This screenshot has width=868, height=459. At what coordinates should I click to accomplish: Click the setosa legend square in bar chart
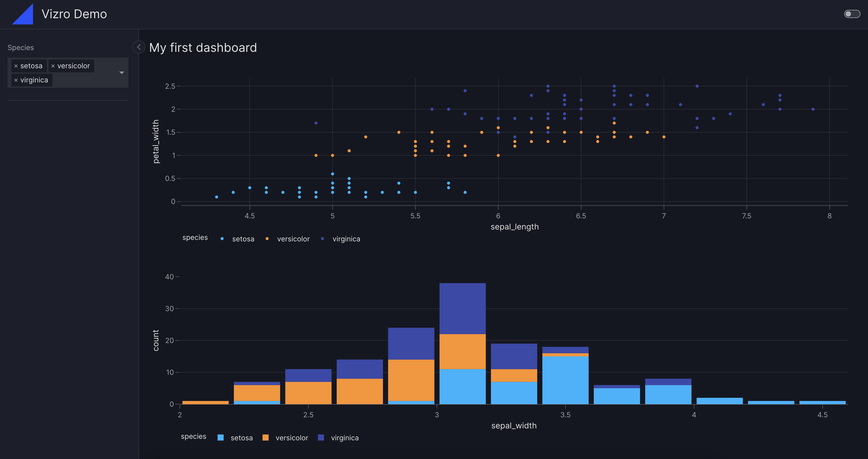coord(221,438)
